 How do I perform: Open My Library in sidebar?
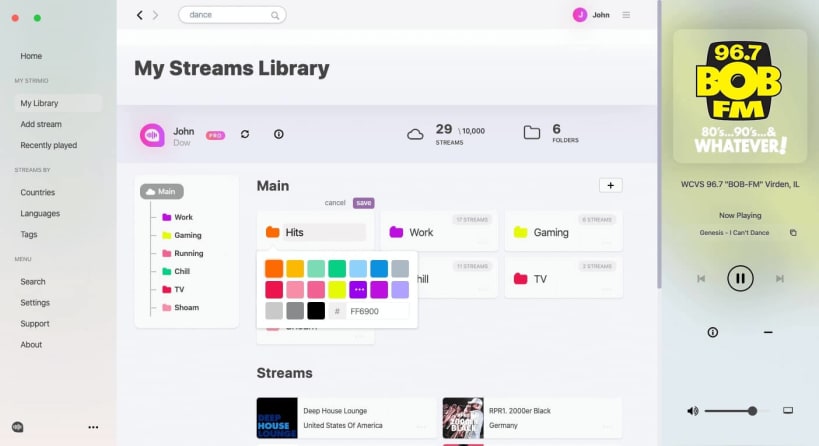57,103
